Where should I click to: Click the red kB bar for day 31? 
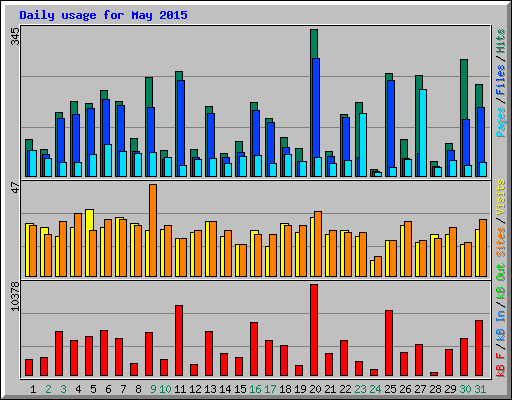point(479,348)
